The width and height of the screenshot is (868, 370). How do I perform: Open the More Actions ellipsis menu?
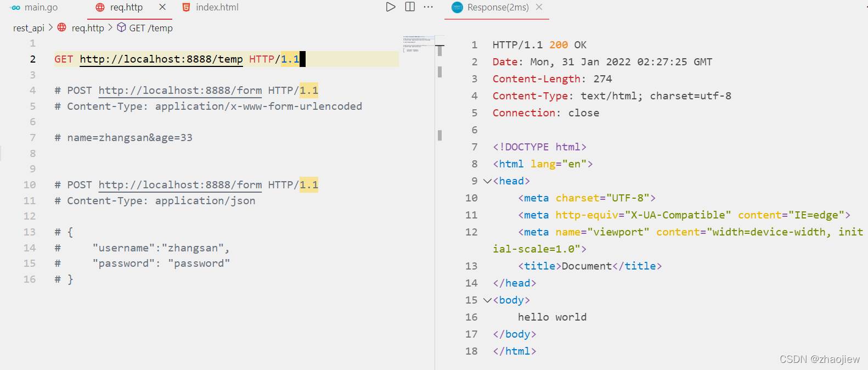tap(429, 7)
